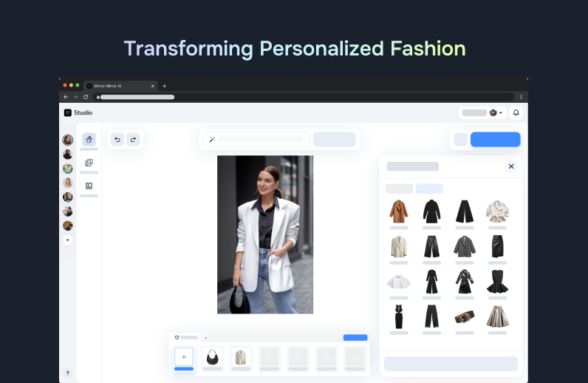Image resolution: width=588 pixels, height=383 pixels.
Task: Open the image gallery tool in sidebar
Action: point(89,163)
